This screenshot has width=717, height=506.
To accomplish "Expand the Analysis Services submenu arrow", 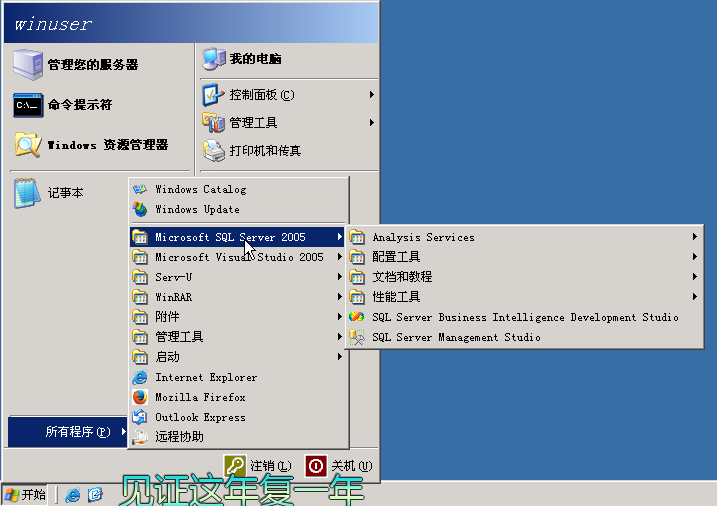I will coord(695,237).
